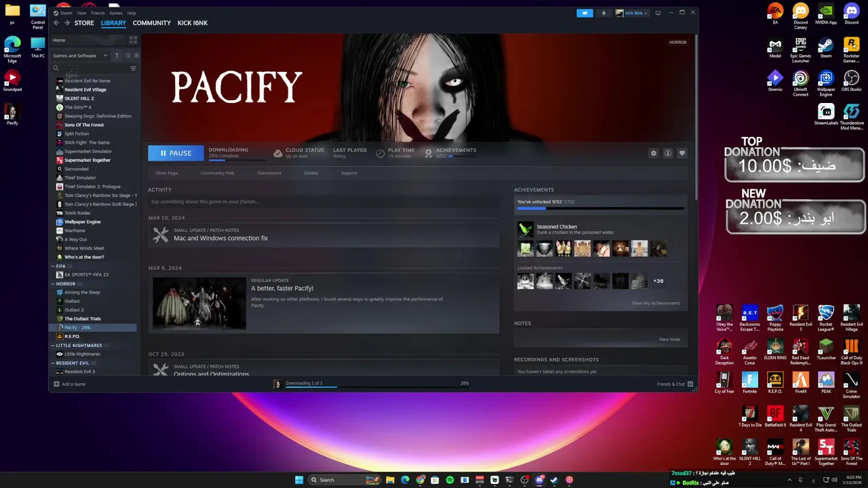Open 'Mac and Windows connection fix' patch note

coord(220,239)
